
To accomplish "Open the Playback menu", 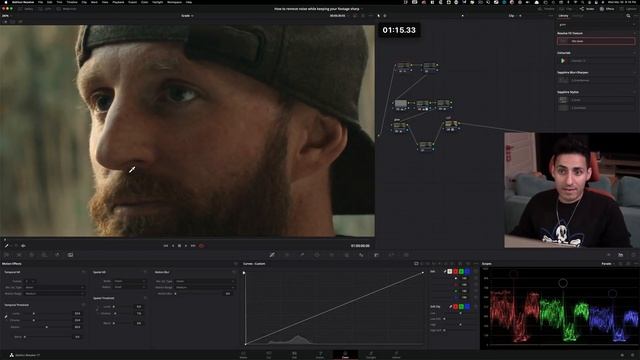I will point(118,2).
